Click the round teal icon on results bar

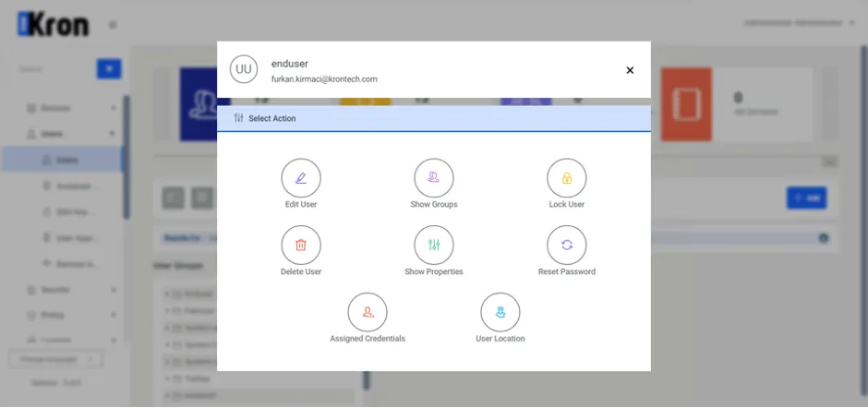823,238
